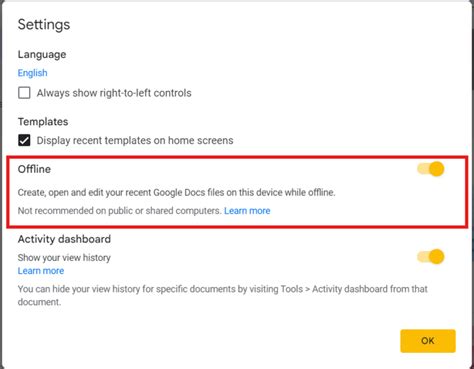This screenshot has width=474, height=369.
Task: Select the Language section heading
Action: coord(42,55)
